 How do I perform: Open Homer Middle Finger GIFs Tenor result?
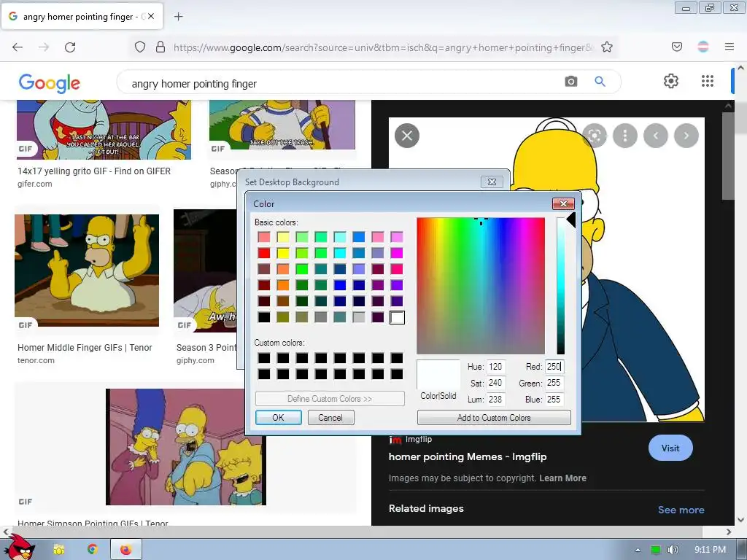coord(85,348)
